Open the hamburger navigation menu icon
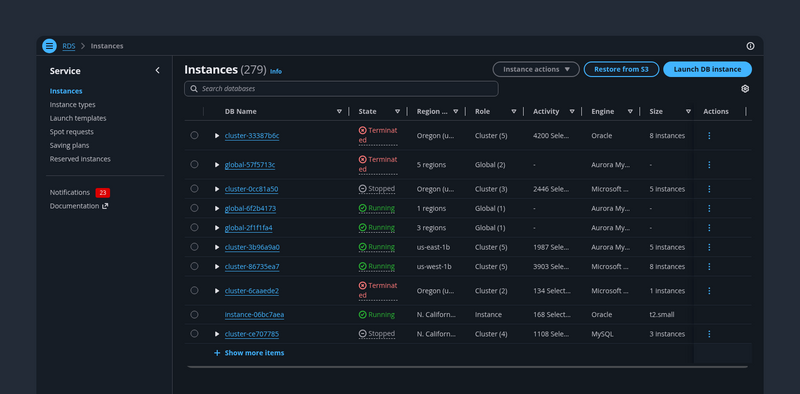800x394 pixels. [49, 46]
